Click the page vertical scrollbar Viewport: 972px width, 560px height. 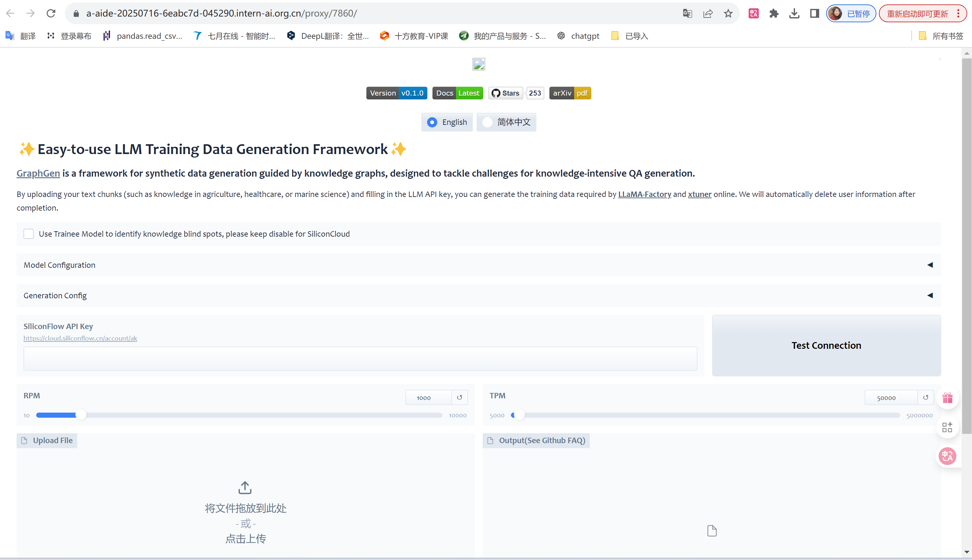pos(967,246)
